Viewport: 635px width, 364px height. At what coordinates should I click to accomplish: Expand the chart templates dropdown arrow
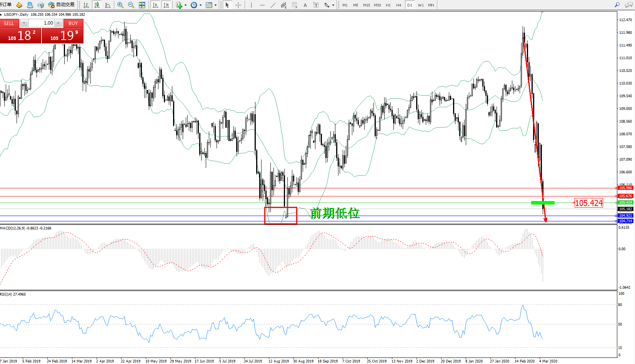(x=215, y=5)
